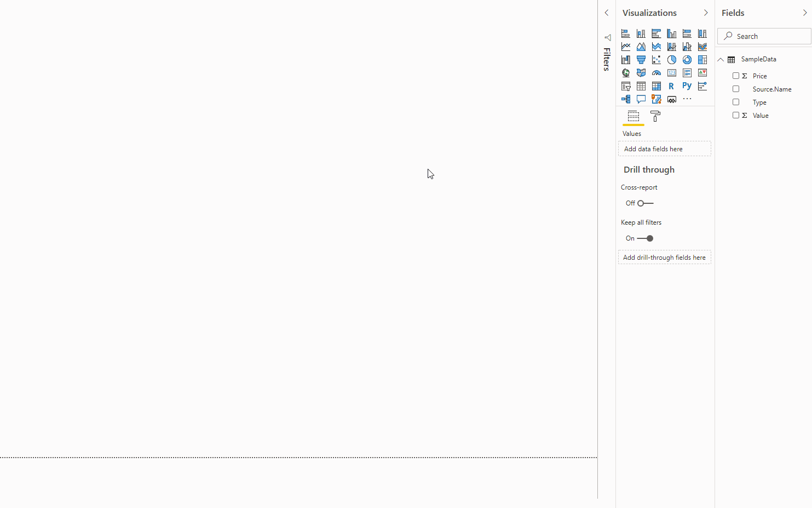Add an R script visual
Viewport: 812px width, 508px height.
pos(671,85)
